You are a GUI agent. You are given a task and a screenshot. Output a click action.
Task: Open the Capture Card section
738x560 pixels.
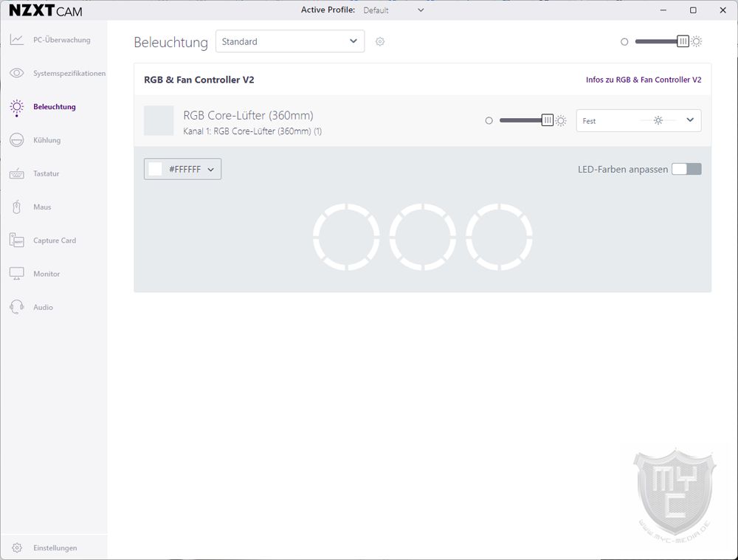pyautogui.click(x=54, y=241)
